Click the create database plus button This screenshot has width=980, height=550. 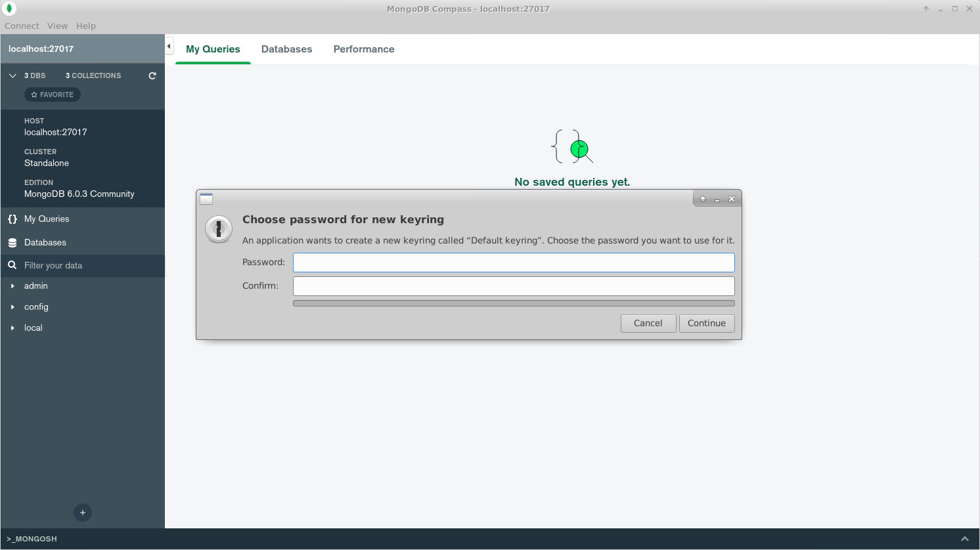point(83,513)
